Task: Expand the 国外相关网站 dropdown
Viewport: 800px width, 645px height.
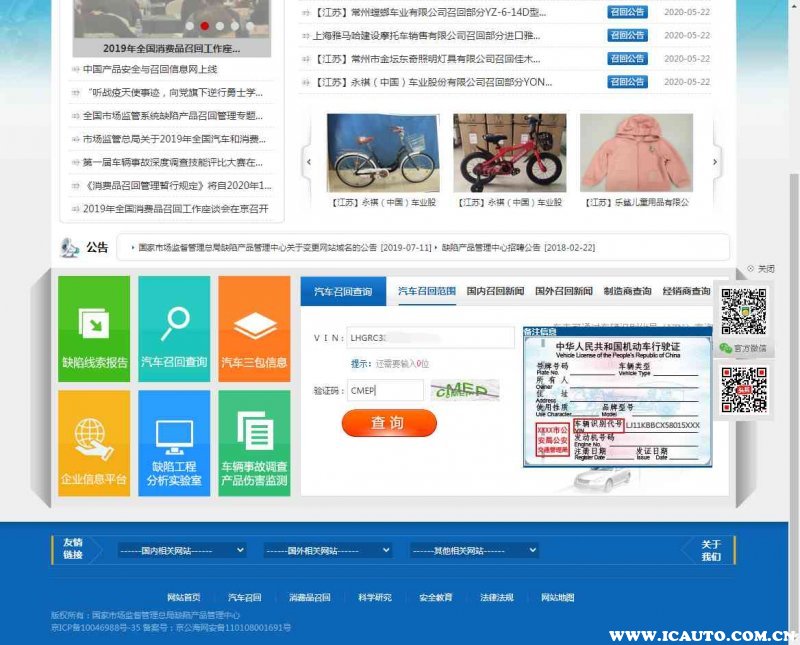Action: pyautogui.click(x=327, y=550)
